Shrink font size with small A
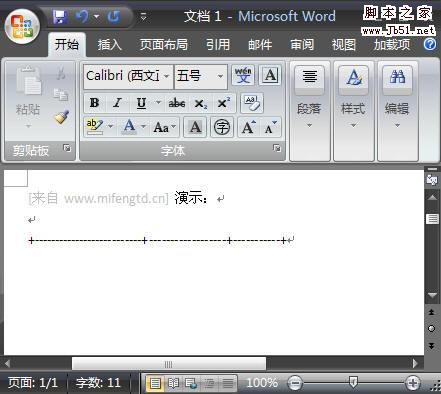441x394 pixels. pos(270,127)
